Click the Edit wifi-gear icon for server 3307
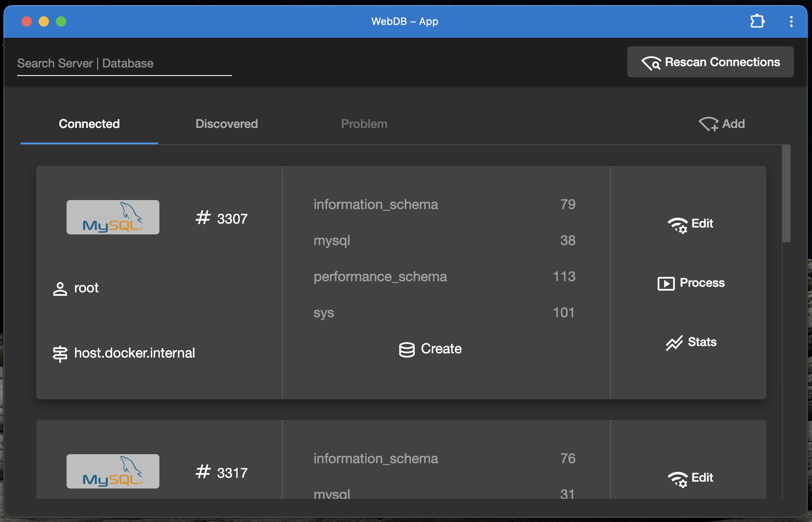The width and height of the screenshot is (812, 522). pos(678,225)
